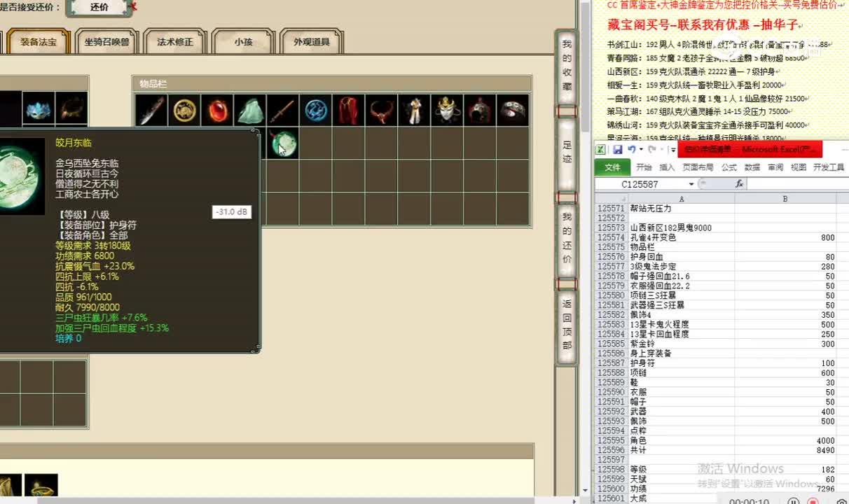Screen dimensions: 849x504
Task: Click the 藏宝阁买号 red heading in document
Action: [x=704, y=24]
